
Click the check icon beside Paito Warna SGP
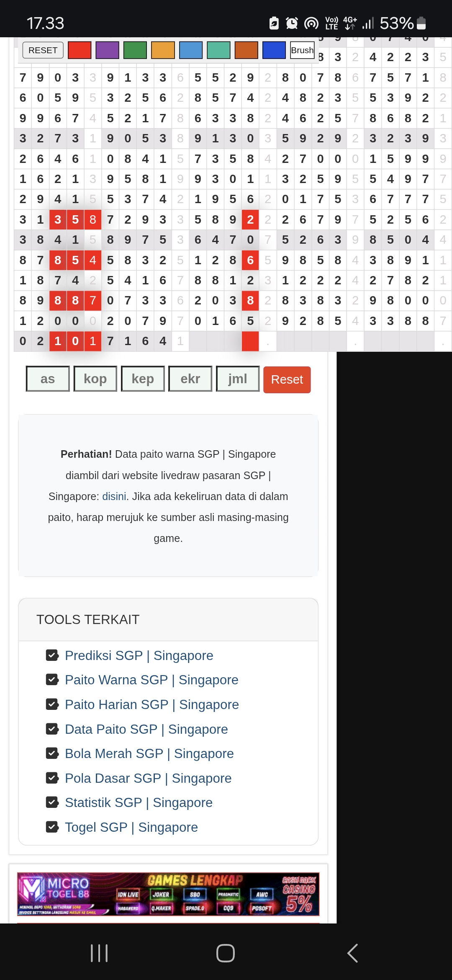(x=52, y=679)
